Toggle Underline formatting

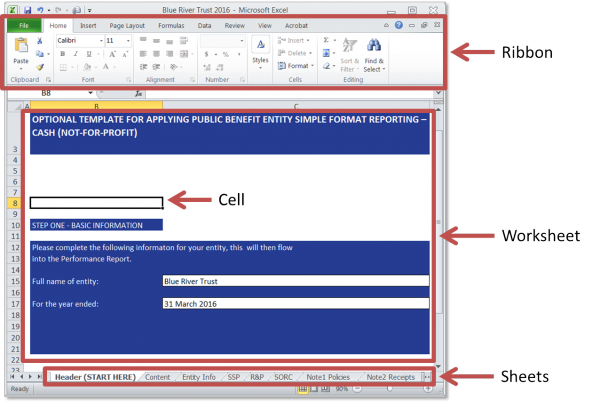(x=89, y=54)
